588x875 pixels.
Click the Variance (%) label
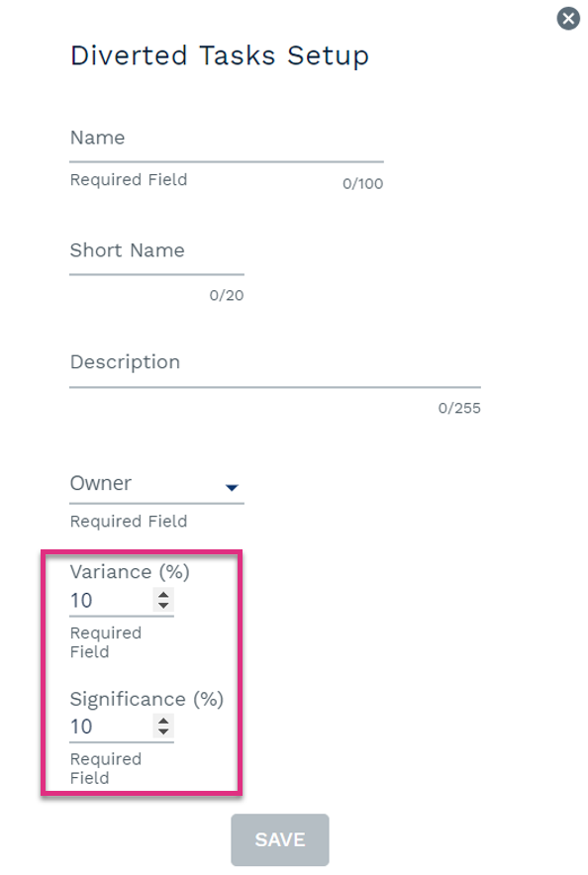click(x=130, y=572)
